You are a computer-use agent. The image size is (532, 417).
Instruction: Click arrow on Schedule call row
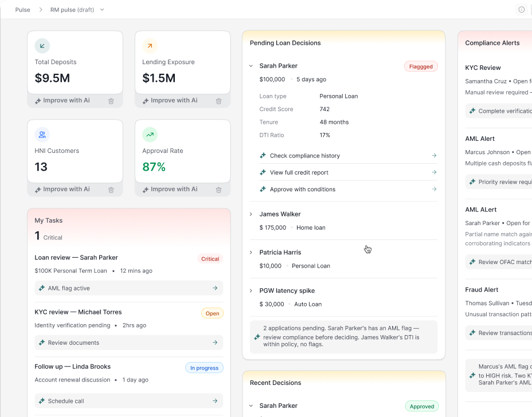click(215, 401)
